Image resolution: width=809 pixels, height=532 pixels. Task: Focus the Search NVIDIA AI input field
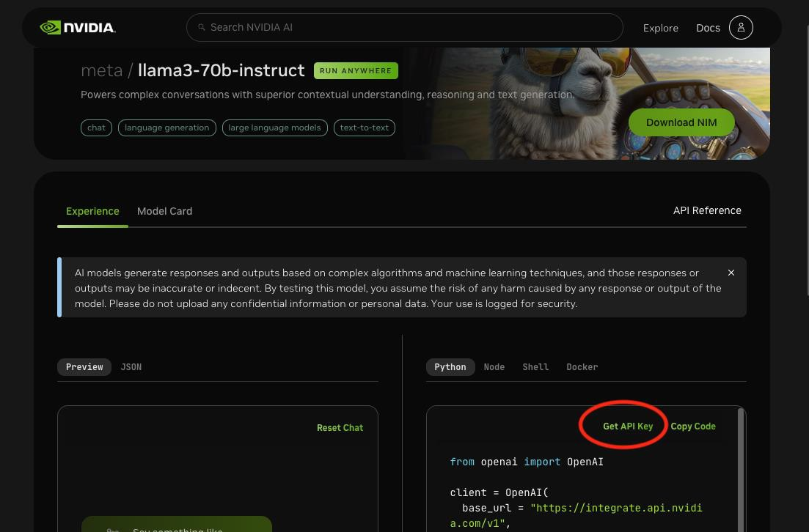pos(404,27)
